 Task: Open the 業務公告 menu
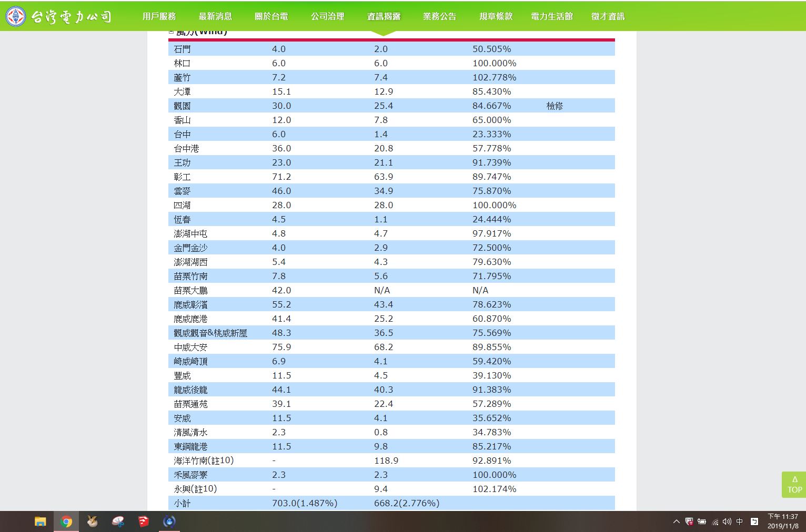[x=440, y=16]
